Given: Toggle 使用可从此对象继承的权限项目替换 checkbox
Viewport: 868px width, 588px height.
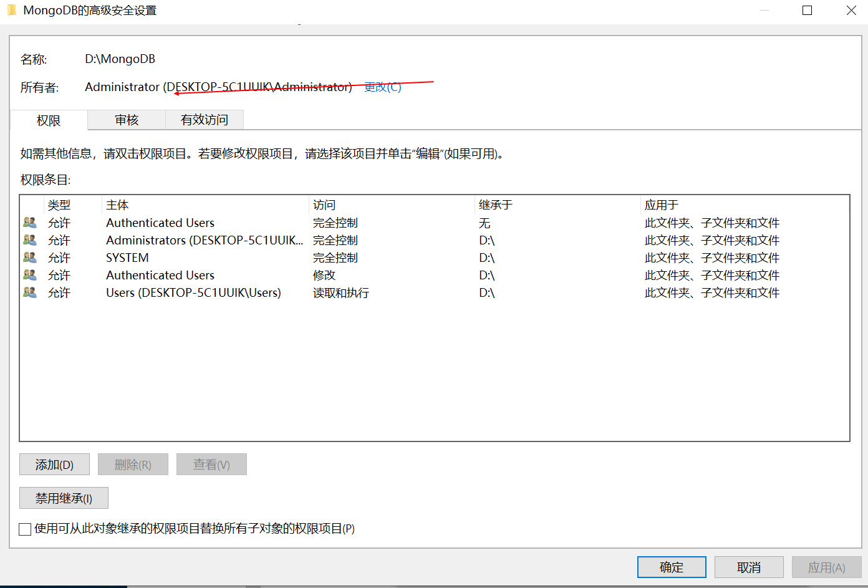Looking at the screenshot, I should pos(25,529).
